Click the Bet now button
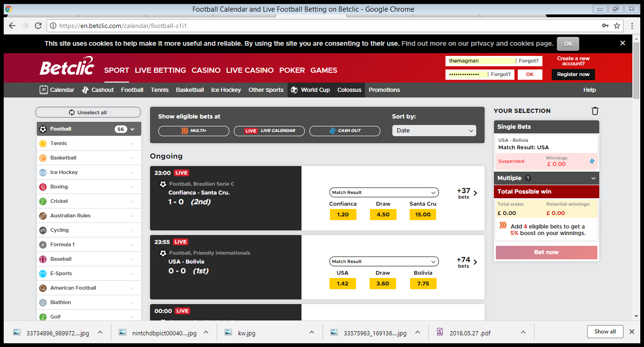The height and width of the screenshot is (347, 644). (546, 252)
